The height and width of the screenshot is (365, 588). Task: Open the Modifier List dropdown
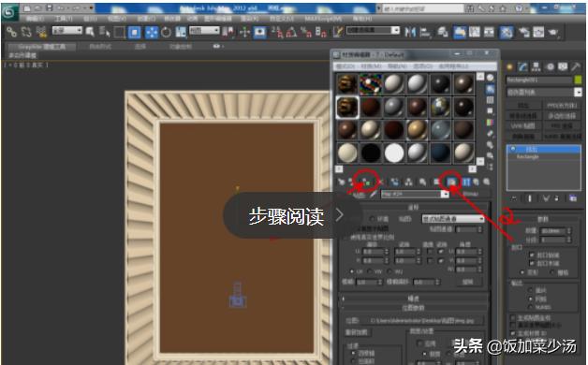pyautogui.click(x=544, y=92)
